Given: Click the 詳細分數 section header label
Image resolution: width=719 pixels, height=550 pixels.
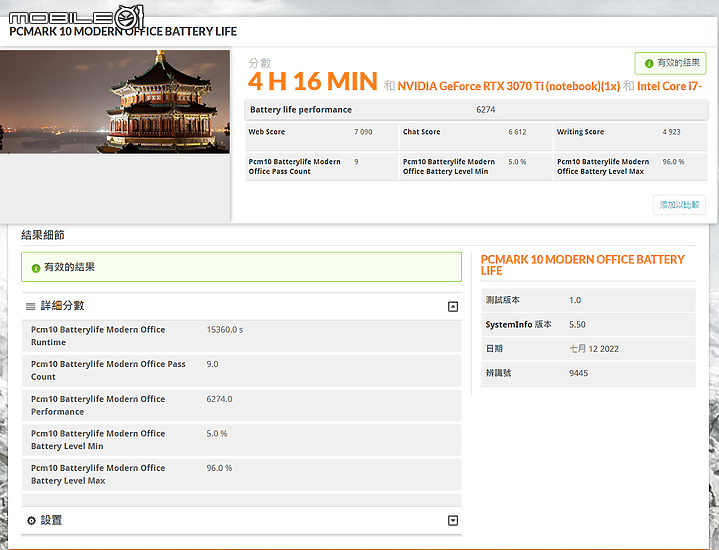Looking at the screenshot, I should tap(62, 306).
